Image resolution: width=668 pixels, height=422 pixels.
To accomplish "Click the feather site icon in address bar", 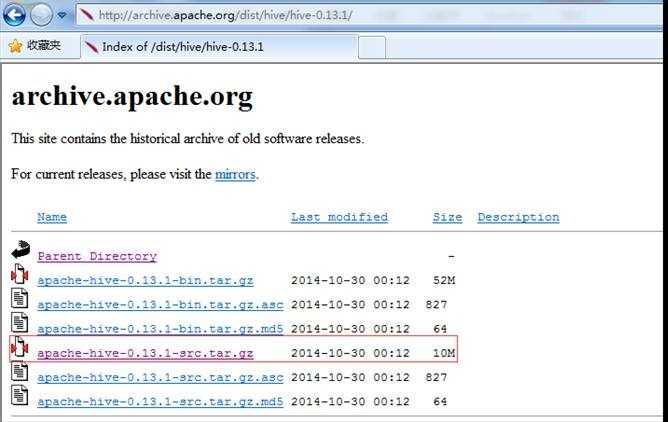I will 86,15.
